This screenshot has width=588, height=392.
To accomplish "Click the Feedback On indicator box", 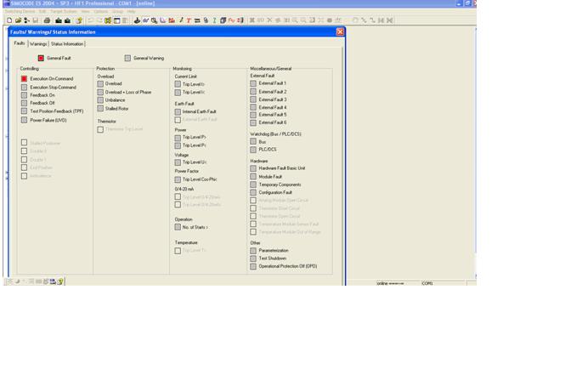I will pos(24,95).
